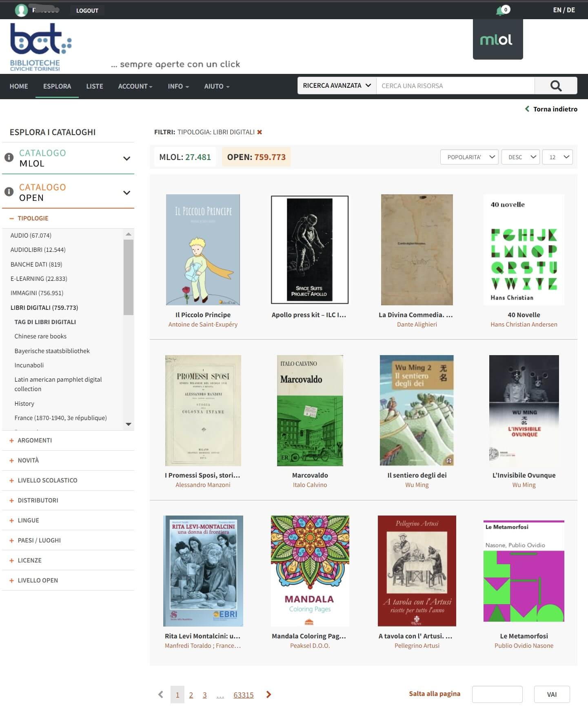Click the info icon beside Catalogo OPEN
Image resolution: width=588 pixels, height=718 pixels.
[x=9, y=192]
